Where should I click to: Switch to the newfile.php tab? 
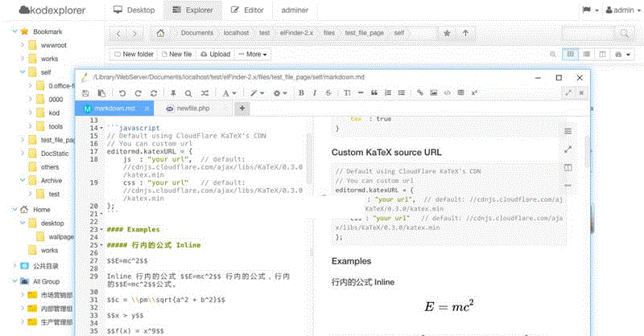192,108
